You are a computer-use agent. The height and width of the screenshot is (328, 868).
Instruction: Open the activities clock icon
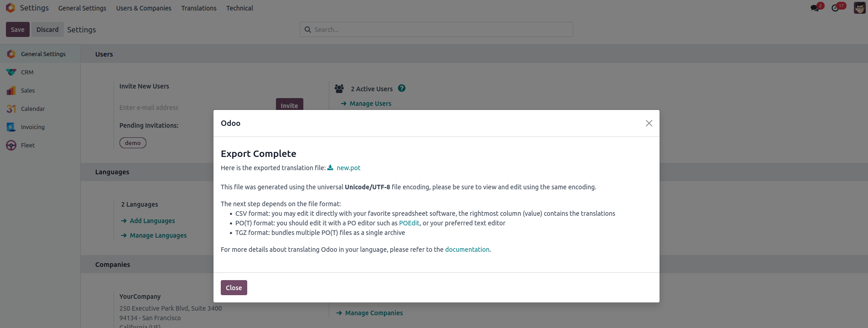835,8
